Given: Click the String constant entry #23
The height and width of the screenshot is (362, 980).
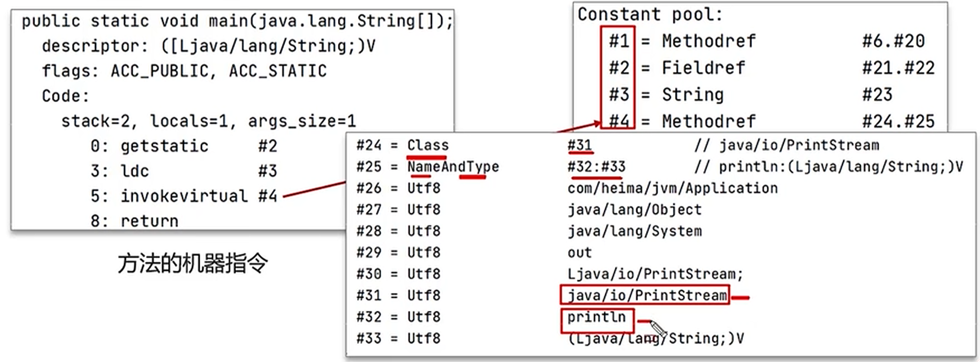Looking at the screenshot, I should click(877, 95).
